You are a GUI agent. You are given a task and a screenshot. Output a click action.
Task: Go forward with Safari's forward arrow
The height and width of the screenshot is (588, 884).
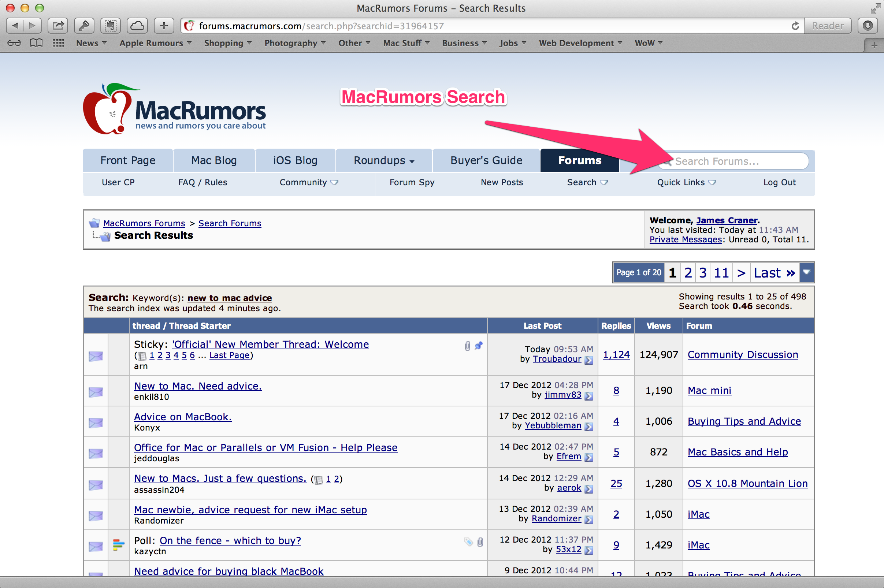(x=33, y=26)
